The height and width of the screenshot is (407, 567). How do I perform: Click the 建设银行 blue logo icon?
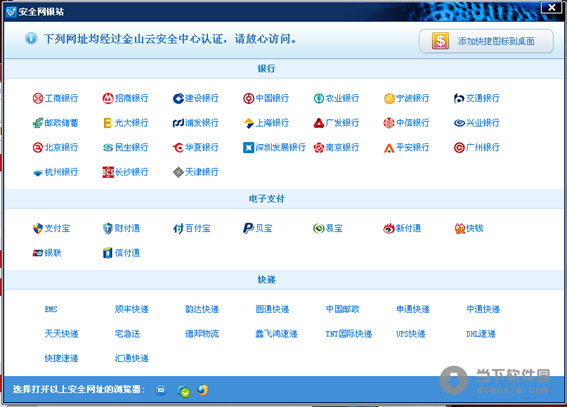[x=178, y=98]
